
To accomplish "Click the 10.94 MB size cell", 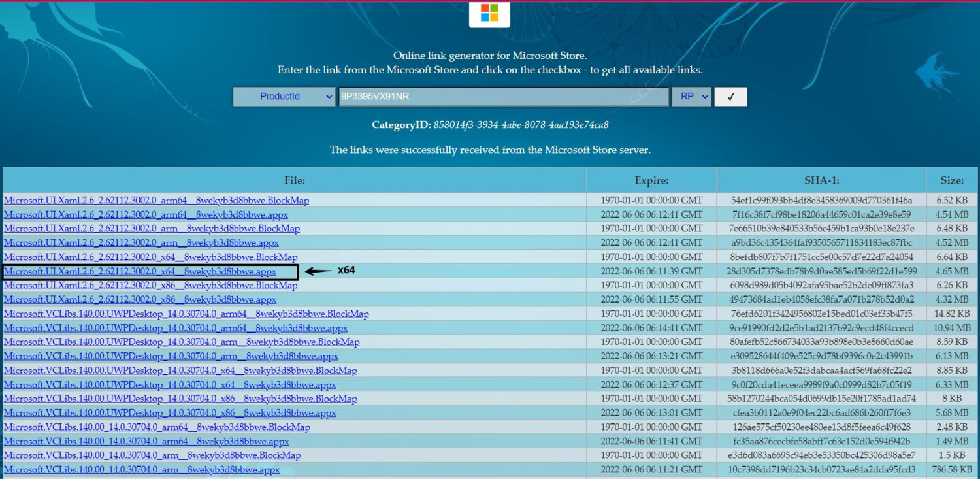I will (x=953, y=328).
